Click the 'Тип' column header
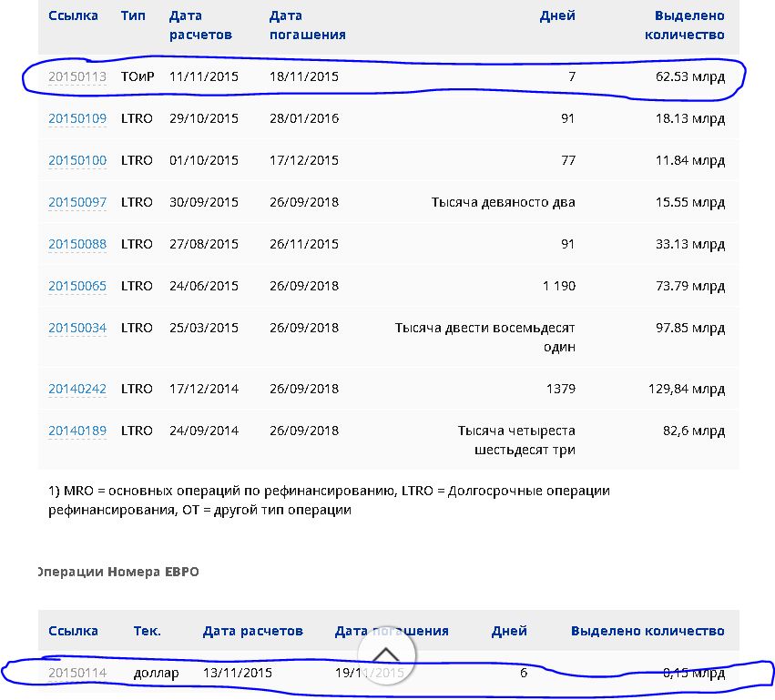 [133, 15]
